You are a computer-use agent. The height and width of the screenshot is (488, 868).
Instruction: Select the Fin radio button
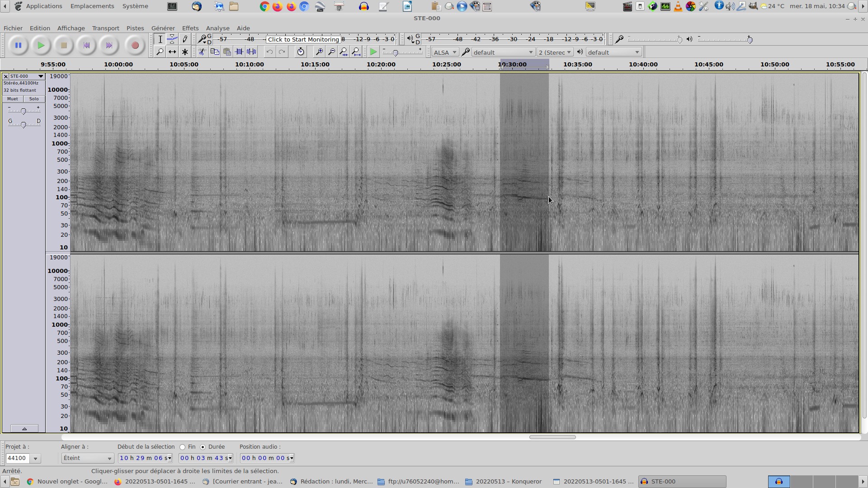[x=183, y=447]
